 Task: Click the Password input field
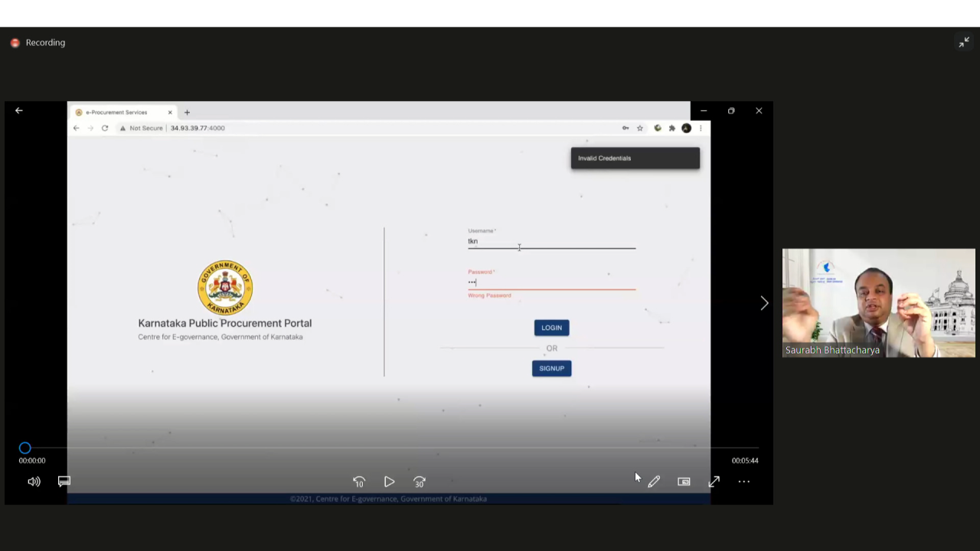tap(551, 282)
